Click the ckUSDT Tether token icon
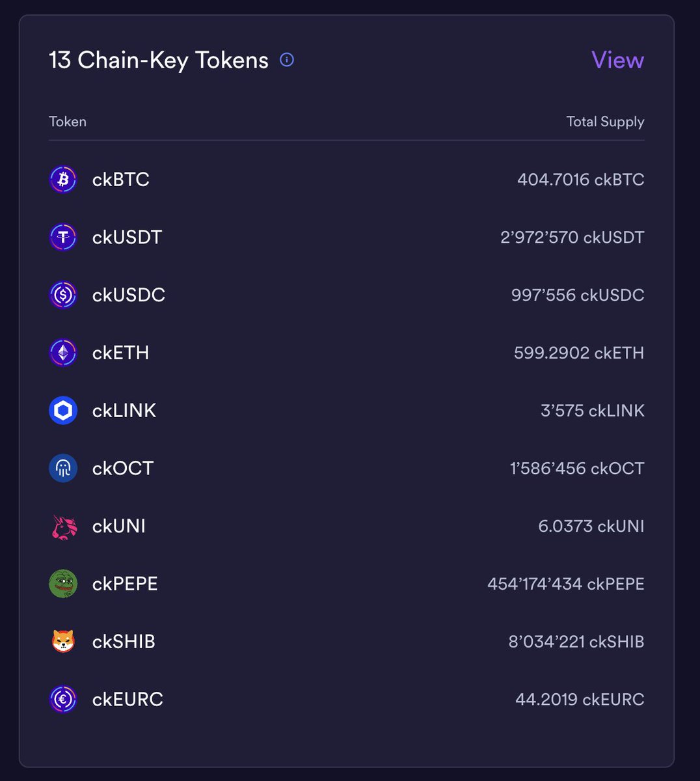700x781 pixels. click(63, 237)
